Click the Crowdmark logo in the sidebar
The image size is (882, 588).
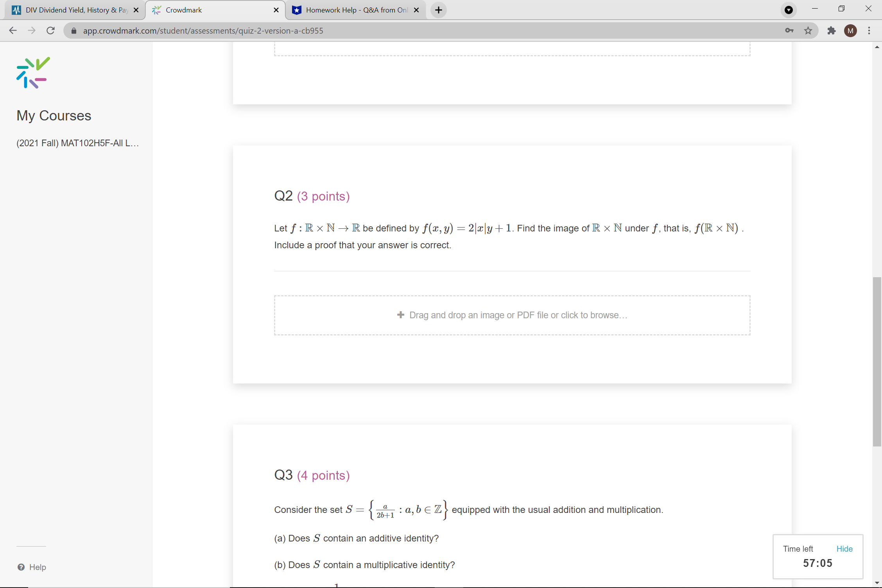point(33,73)
